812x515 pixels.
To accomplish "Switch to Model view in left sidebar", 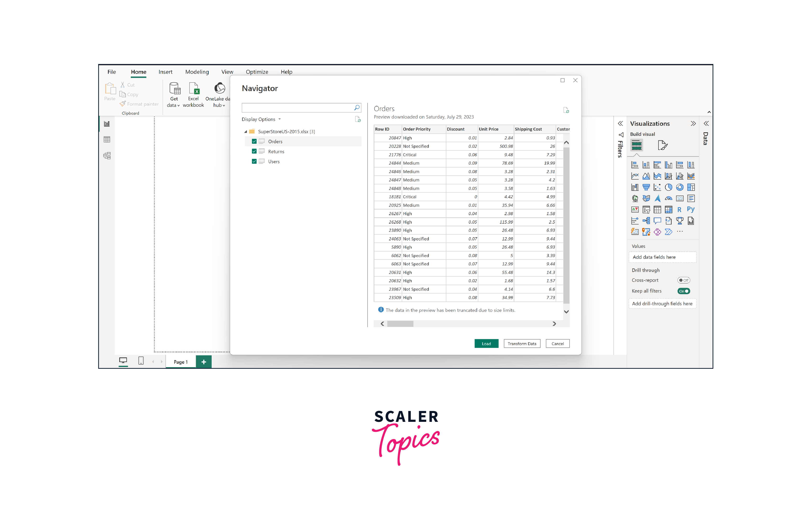I will tap(107, 156).
